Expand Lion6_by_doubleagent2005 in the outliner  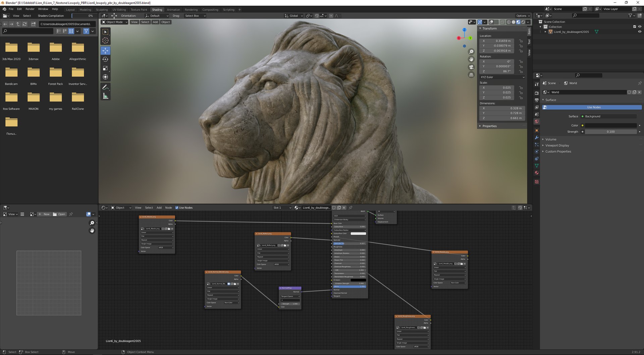(x=545, y=32)
